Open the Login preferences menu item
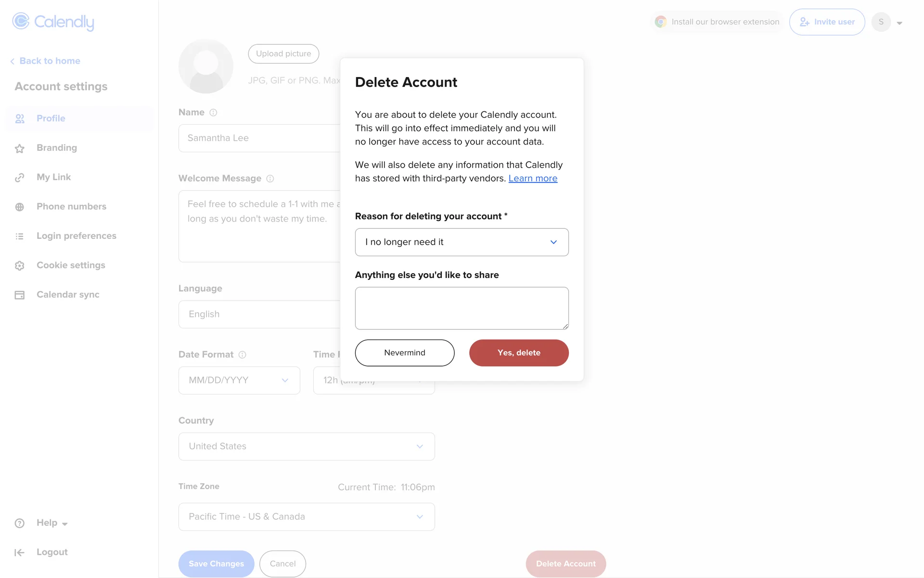924x578 pixels. [x=76, y=236]
